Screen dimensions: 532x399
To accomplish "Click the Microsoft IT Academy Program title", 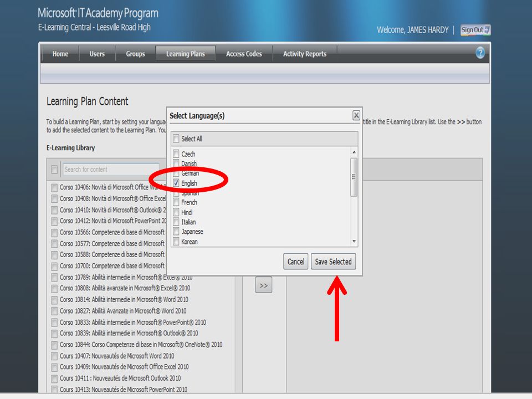I will coord(98,13).
